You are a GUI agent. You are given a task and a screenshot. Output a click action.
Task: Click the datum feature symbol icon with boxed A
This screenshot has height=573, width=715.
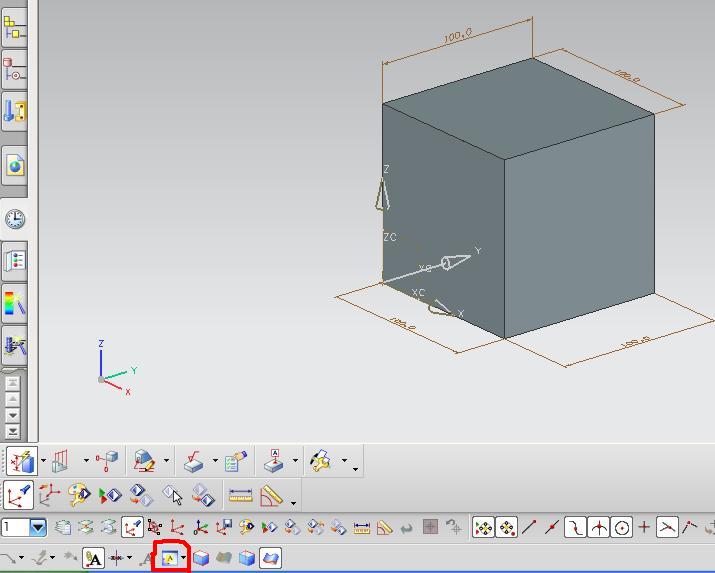pos(275,461)
